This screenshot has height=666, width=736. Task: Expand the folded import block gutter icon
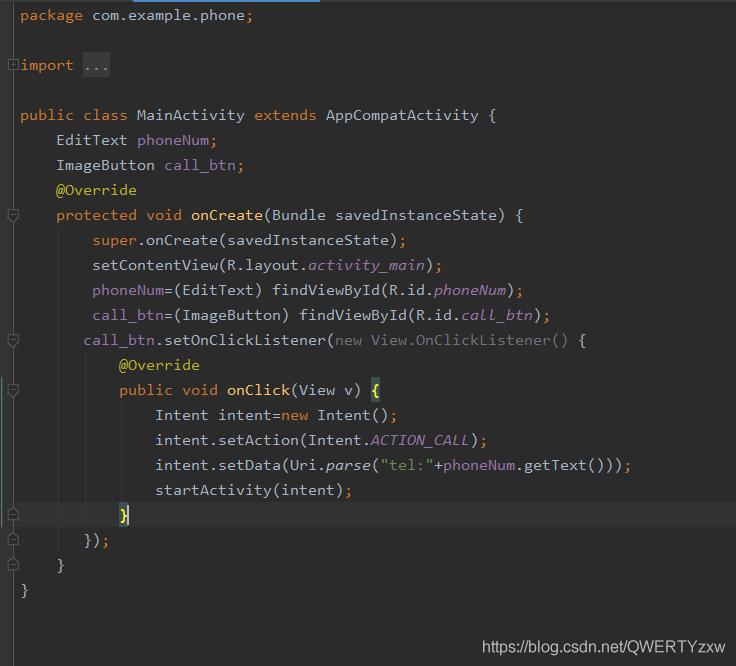[x=12, y=65]
